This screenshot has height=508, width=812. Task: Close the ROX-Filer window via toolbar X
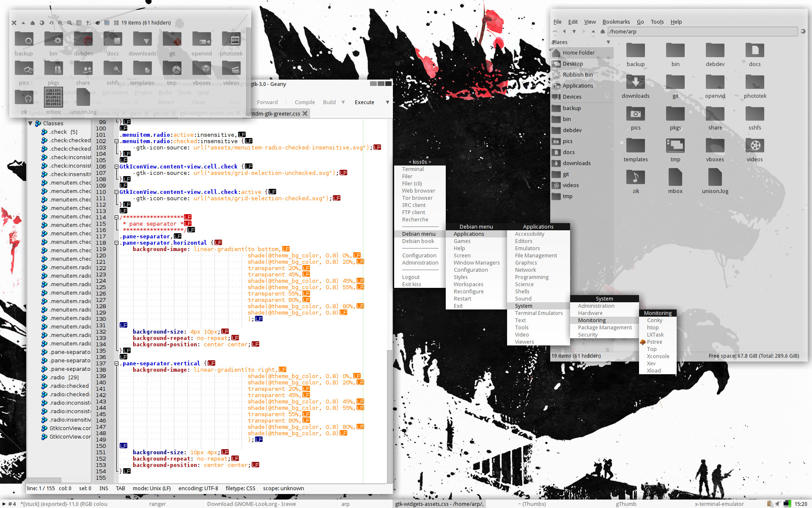[x=14, y=23]
